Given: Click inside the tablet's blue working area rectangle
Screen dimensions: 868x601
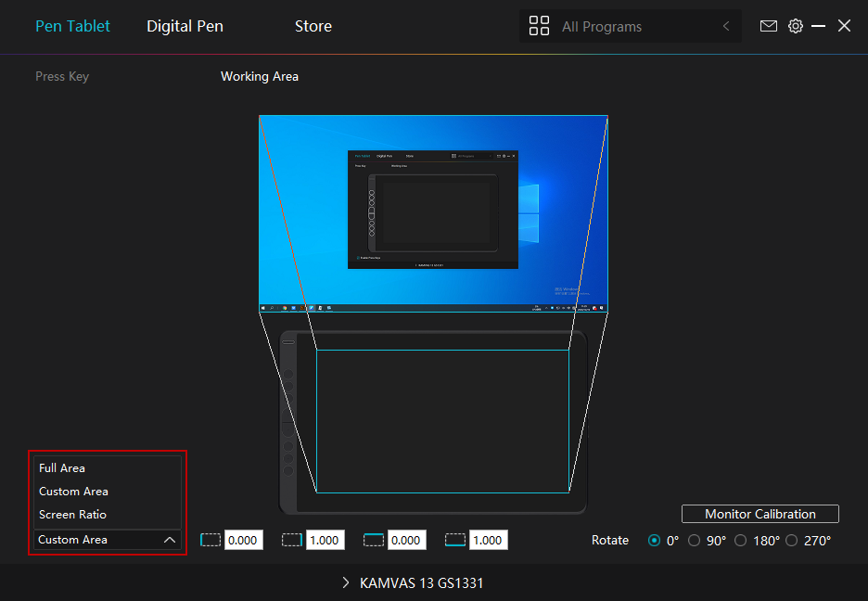Looking at the screenshot, I should 443,421.
